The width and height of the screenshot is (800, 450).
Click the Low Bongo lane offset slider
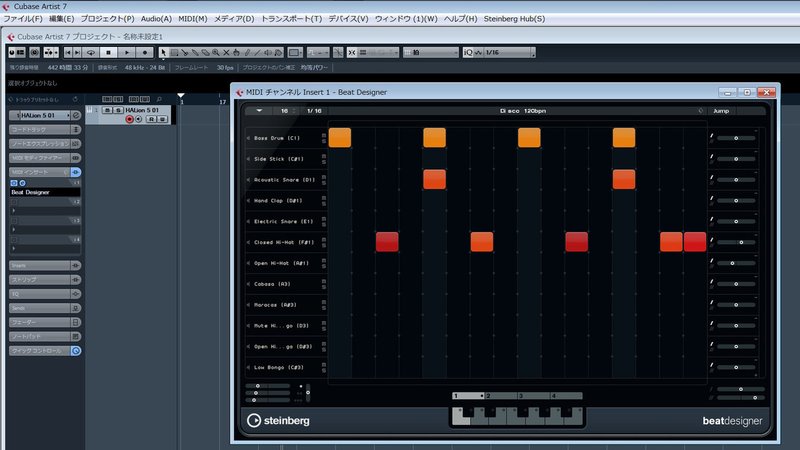[x=736, y=367]
